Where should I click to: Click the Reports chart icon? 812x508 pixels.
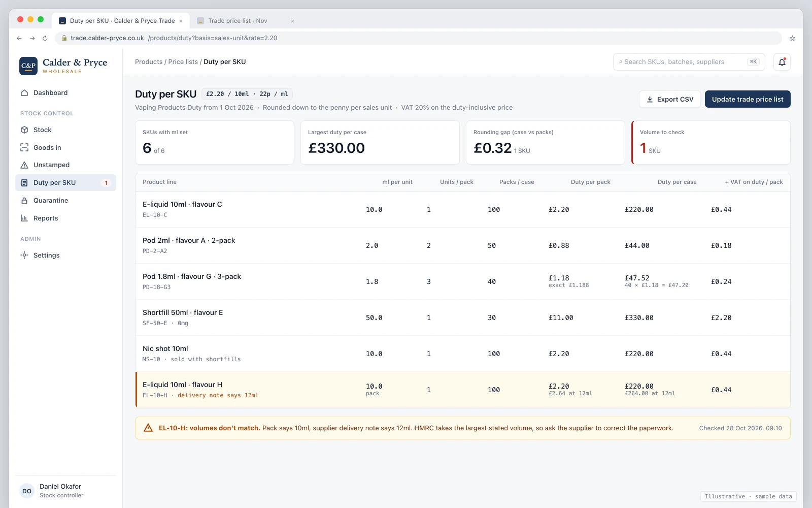pos(24,218)
